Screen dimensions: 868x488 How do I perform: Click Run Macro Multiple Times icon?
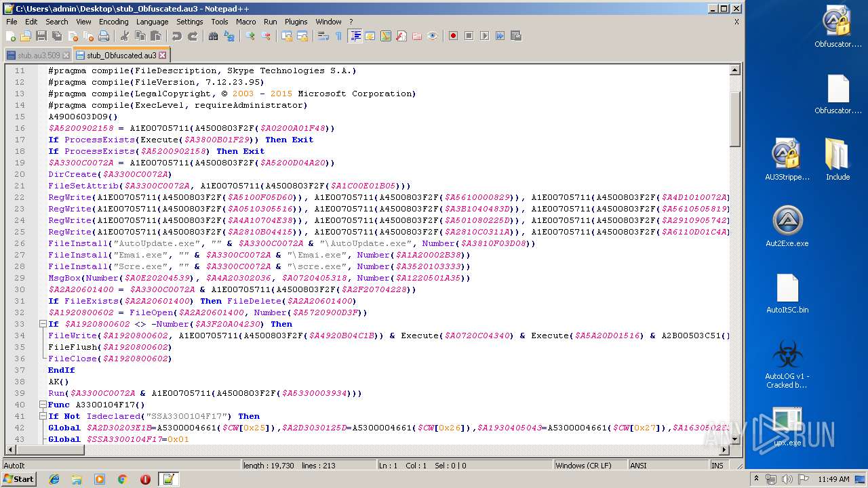(500, 36)
